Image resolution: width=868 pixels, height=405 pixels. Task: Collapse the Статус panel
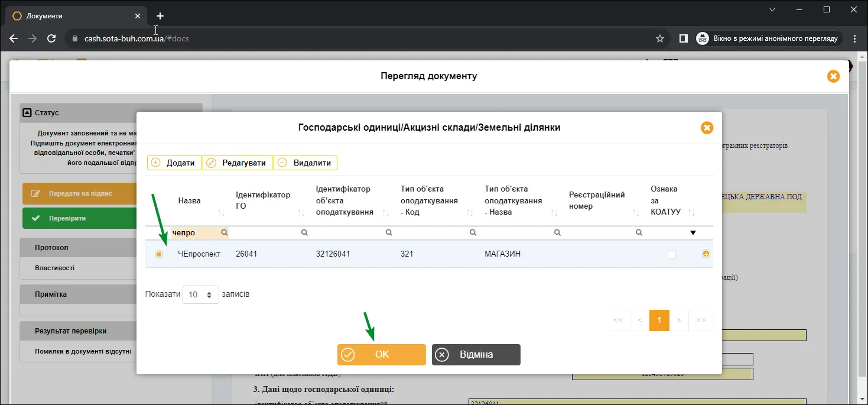[27, 112]
